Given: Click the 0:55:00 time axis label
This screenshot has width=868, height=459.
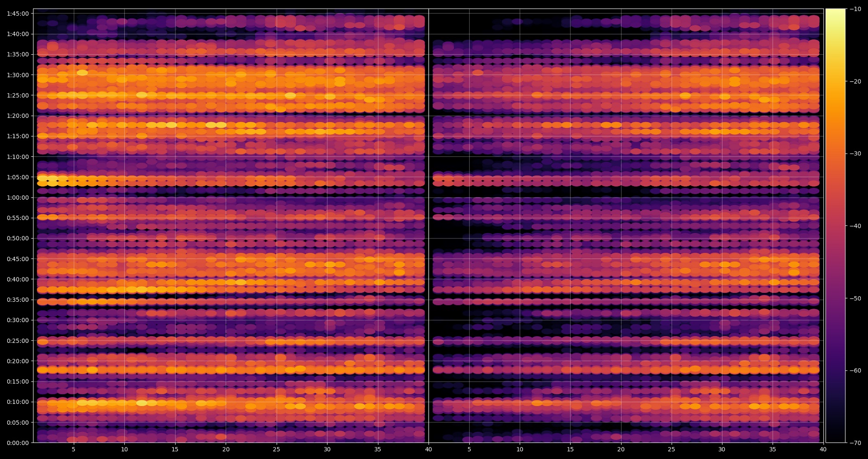Looking at the screenshot, I should point(18,218).
